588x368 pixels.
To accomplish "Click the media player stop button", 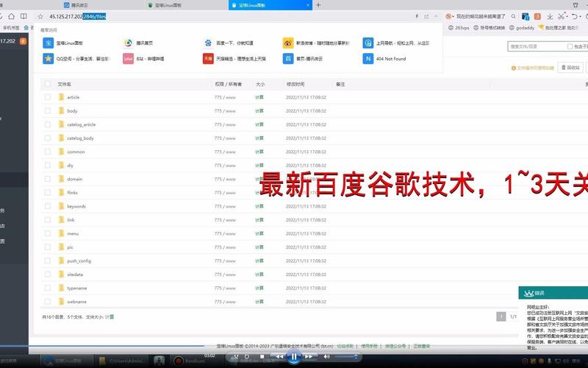I will tap(262, 356).
